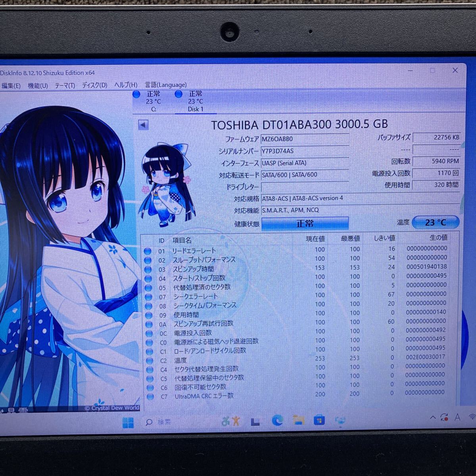476x476 pixels.
Task: Click status icon of row C2 温度
Action: (150, 361)
